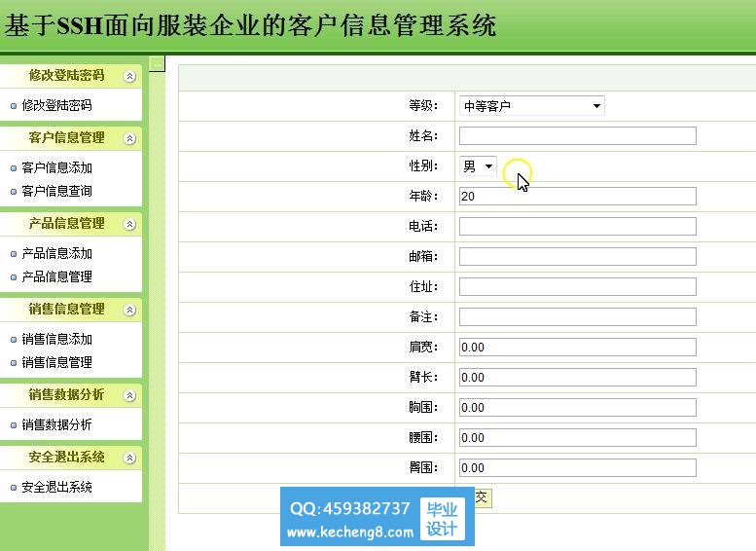Focus the 住址 input field

pyautogui.click(x=578, y=286)
